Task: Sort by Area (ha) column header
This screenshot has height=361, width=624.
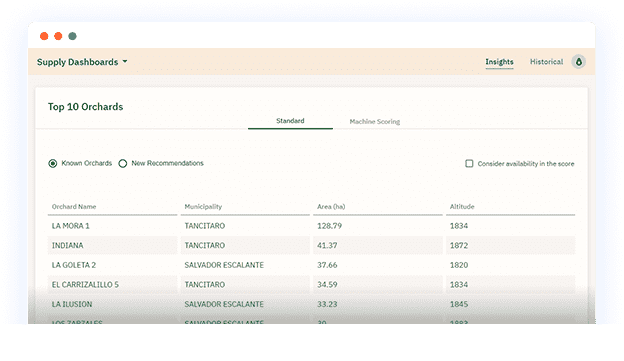Action: pyautogui.click(x=331, y=207)
